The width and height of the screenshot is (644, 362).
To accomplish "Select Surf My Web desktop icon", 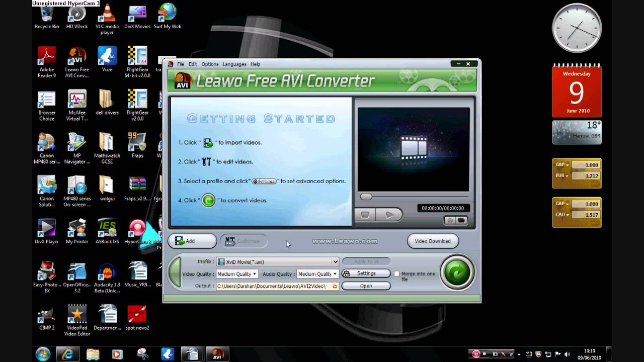I will [x=168, y=17].
